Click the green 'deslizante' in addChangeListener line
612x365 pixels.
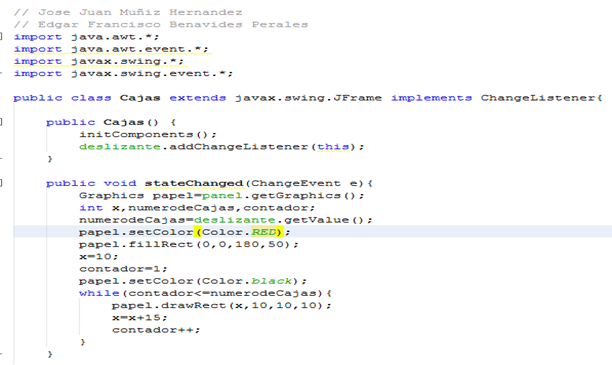(x=120, y=147)
